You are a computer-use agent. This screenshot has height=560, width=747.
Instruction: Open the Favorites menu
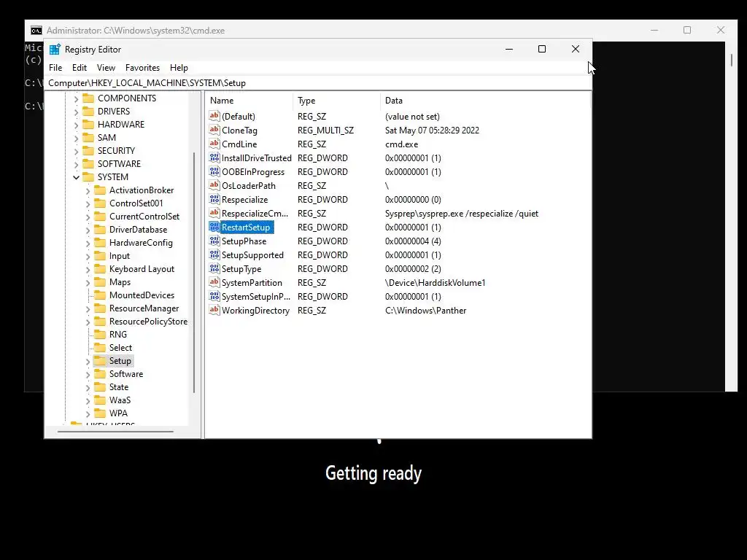pyautogui.click(x=142, y=68)
